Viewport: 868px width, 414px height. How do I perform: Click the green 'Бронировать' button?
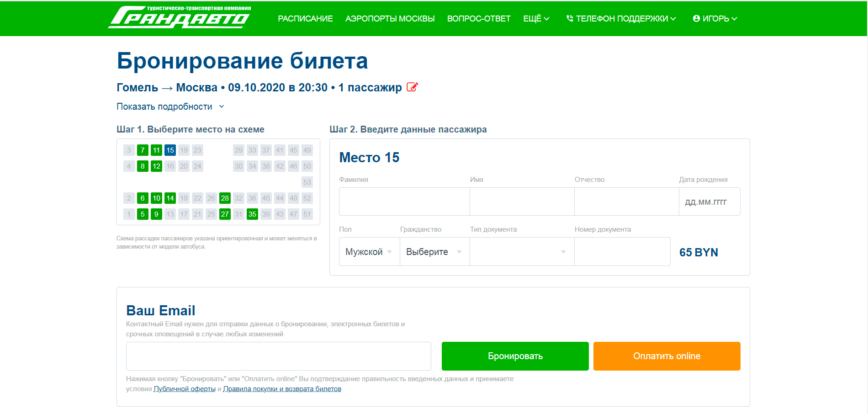(x=515, y=356)
